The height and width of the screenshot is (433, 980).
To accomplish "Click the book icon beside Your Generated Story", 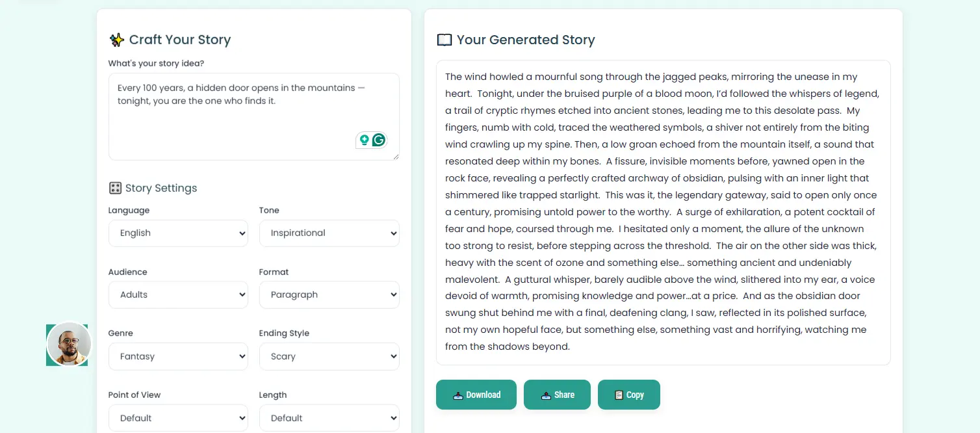I will 445,40.
